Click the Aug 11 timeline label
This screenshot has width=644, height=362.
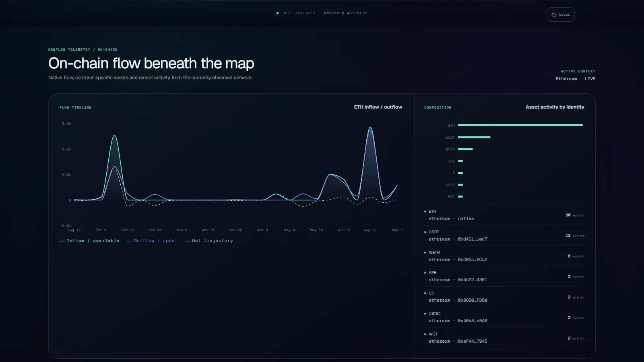pos(370,230)
